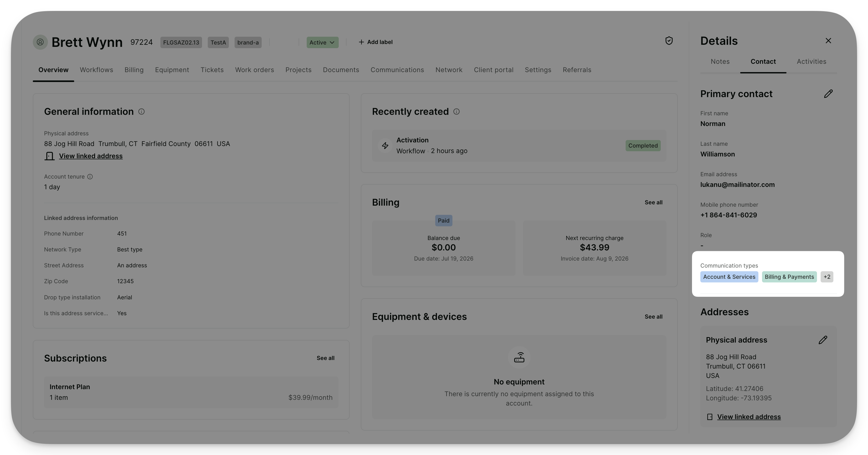See all Subscriptions

[325, 358]
